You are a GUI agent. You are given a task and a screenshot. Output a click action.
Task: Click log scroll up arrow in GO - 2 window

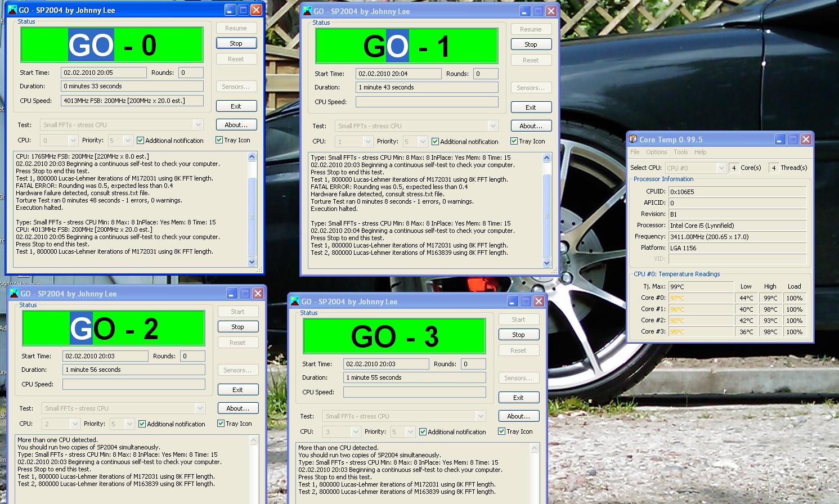pos(254,440)
